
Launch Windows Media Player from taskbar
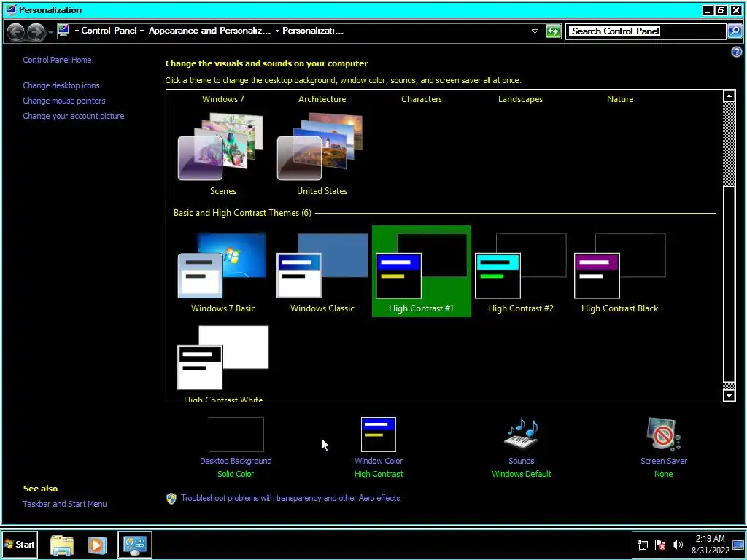[98, 545]
